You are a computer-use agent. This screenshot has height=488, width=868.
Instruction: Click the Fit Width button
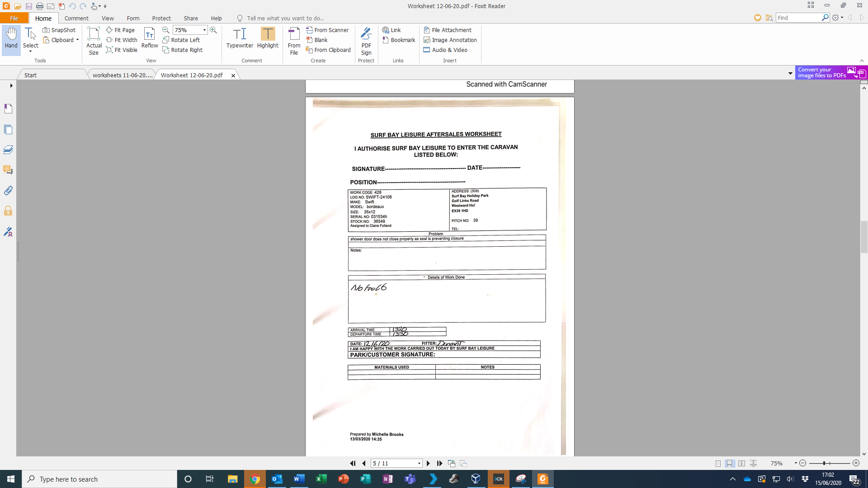pyautogui.click(x=122, y=40)
